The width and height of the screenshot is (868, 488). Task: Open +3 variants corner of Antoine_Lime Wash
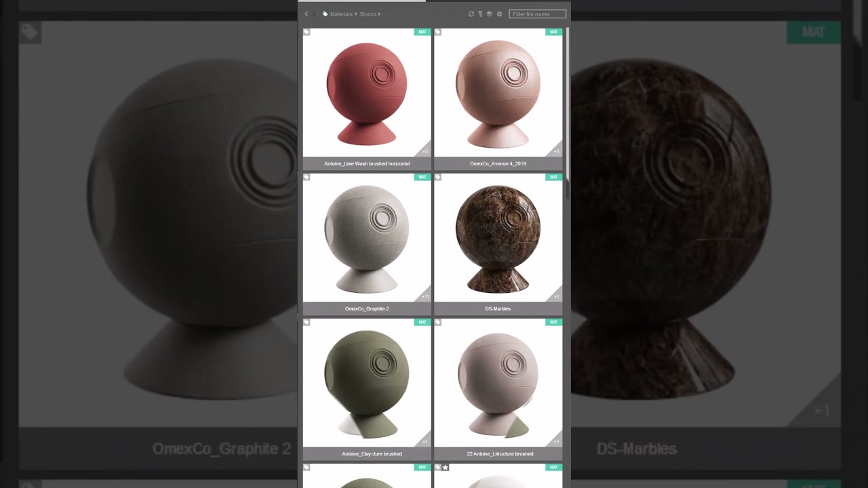[425, 150]
